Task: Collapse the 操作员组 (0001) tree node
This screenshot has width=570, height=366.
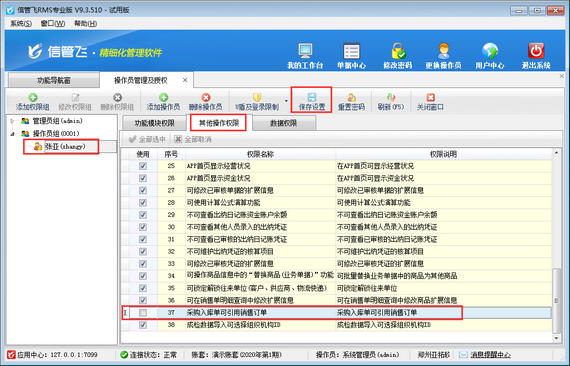Action: [12, 134]
